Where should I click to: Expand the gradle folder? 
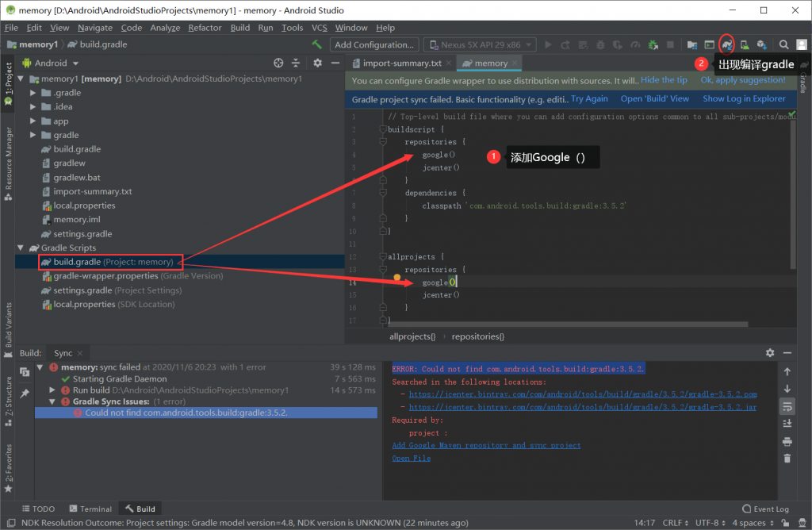pos(33,135)
